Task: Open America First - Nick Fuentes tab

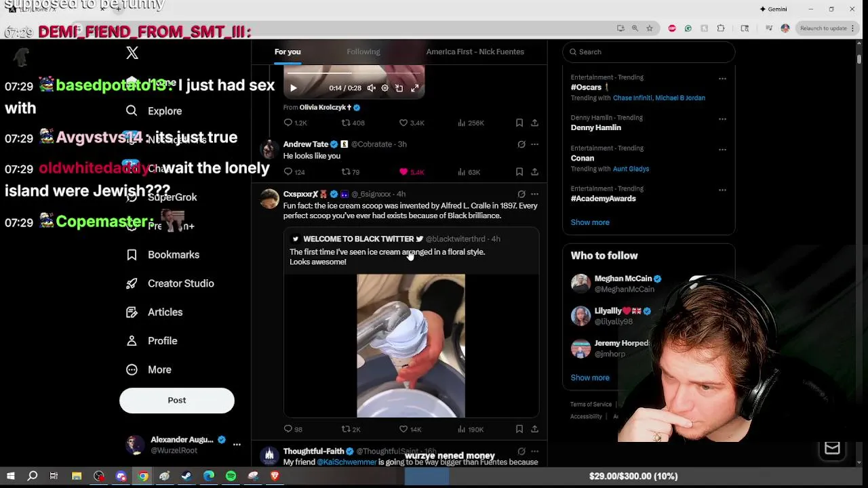Action: point(475,52)
